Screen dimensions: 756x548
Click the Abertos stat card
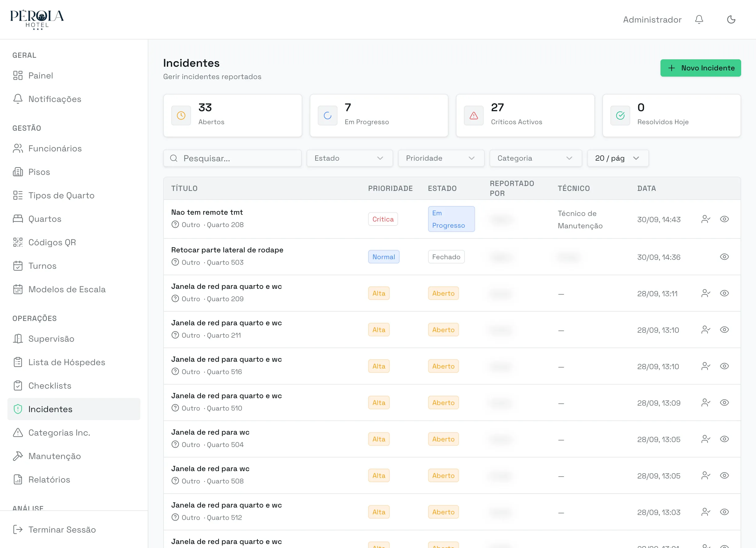click(232, 116)
